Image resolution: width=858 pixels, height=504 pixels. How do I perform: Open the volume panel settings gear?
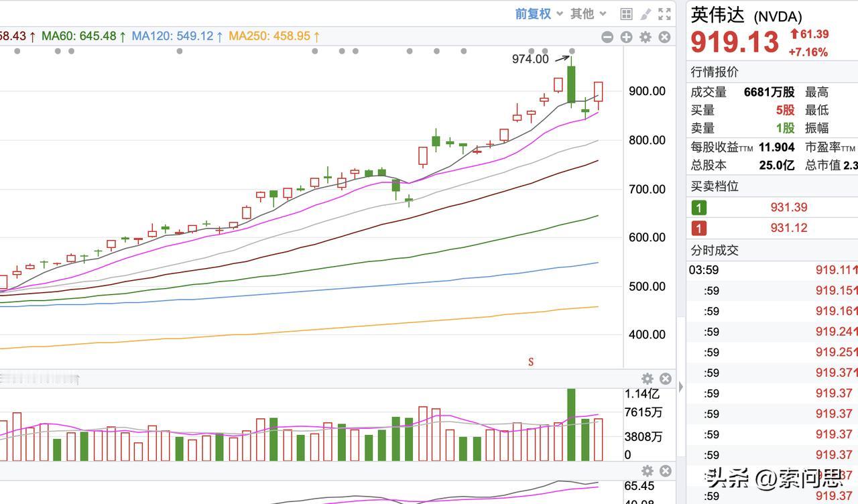[x=648, y=379]
